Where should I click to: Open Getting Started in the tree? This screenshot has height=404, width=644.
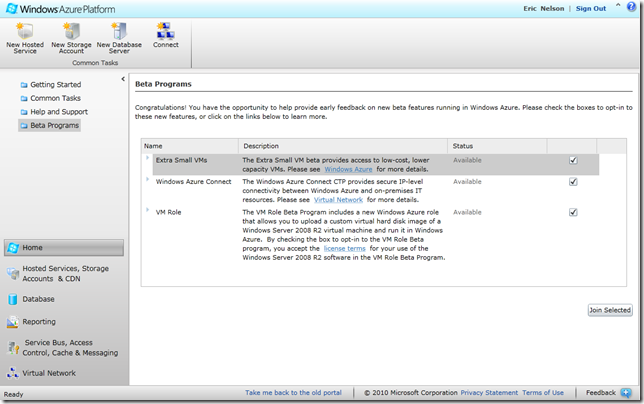click(x=56, y=85)
